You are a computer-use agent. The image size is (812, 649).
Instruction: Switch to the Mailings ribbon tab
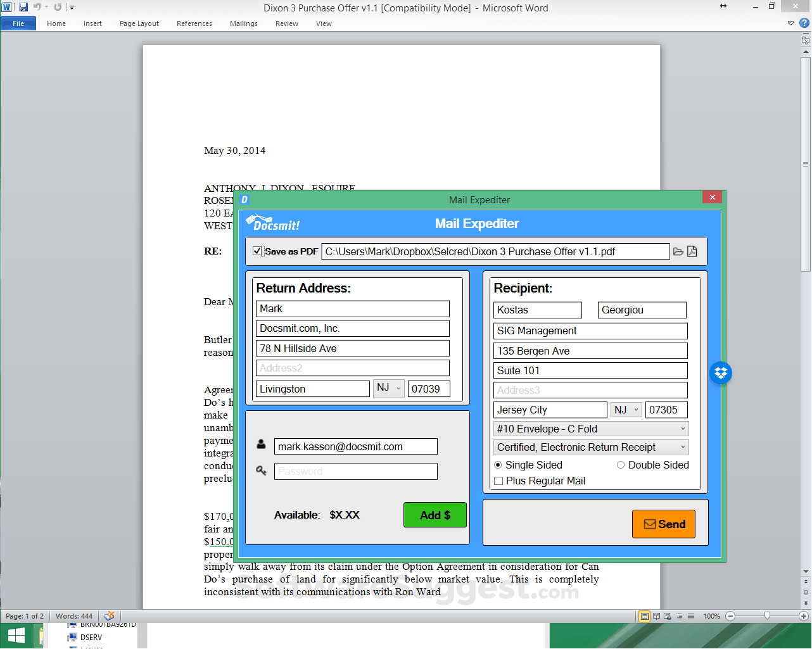pyautogui.click(x=243, y=23)
